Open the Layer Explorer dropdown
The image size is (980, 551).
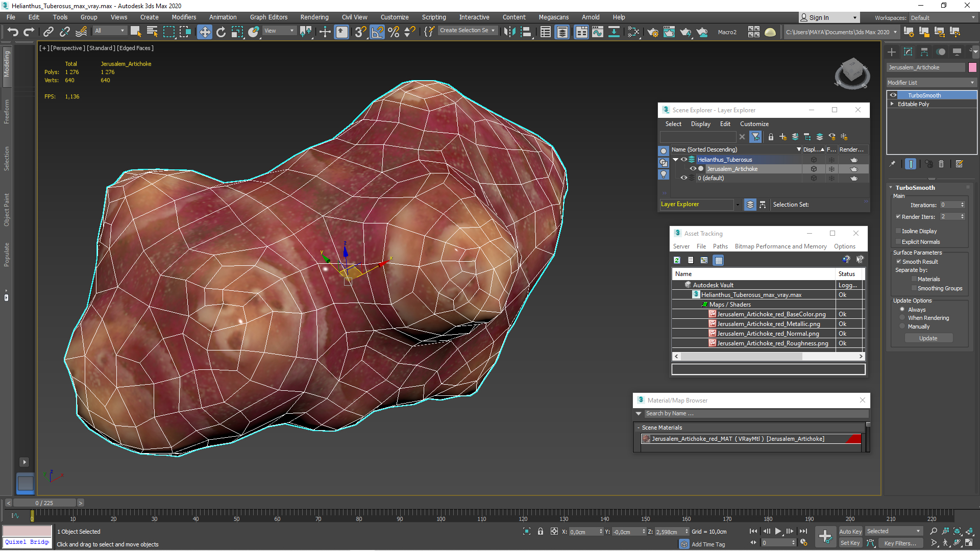(x=737, y=205)
